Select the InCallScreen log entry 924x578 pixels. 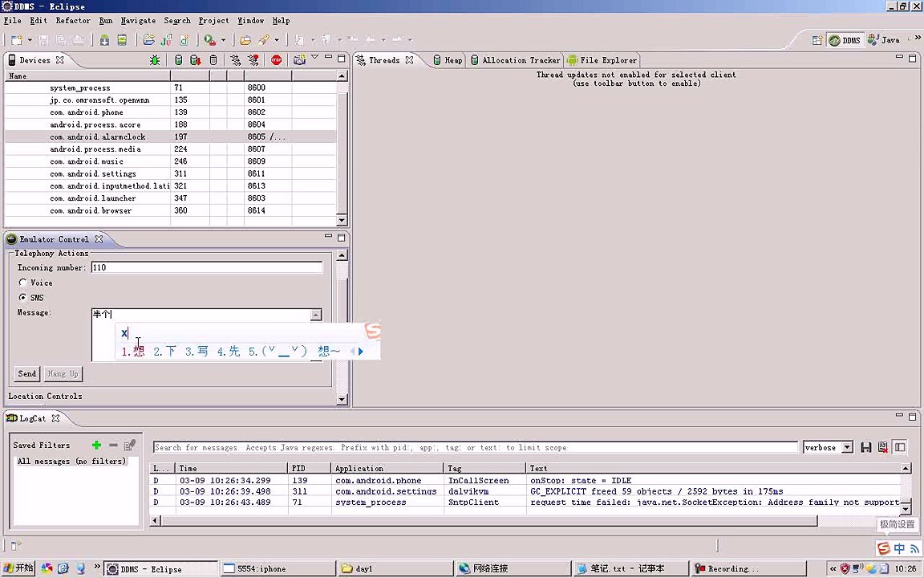525,481
